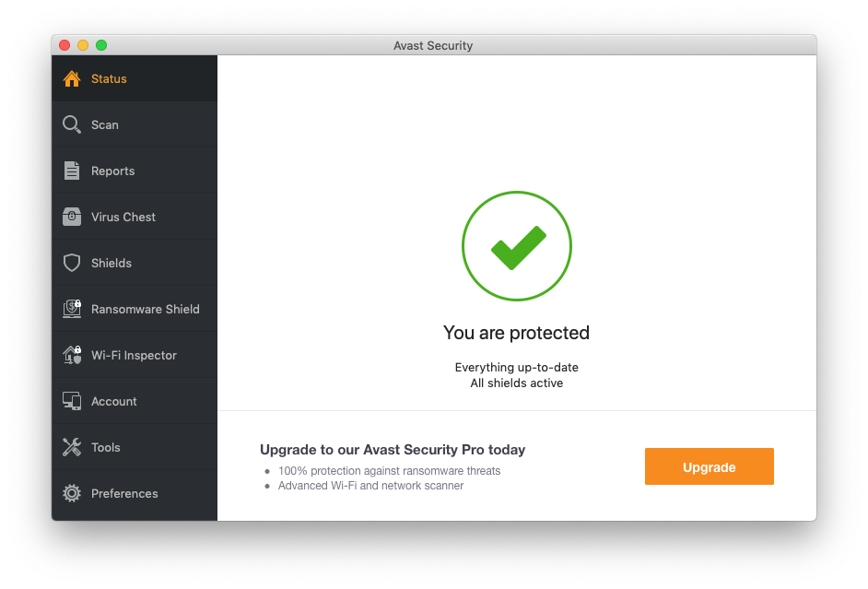Open the Preferences menu item
The height and width of the screenshot is (589, 868).
pyautogui.click(x=124, y=493)
